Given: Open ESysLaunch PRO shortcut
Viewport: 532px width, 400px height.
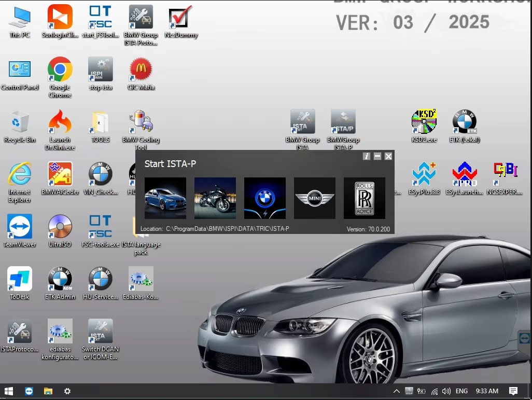Looking at the screenshot, I should [x=465, y=179].
